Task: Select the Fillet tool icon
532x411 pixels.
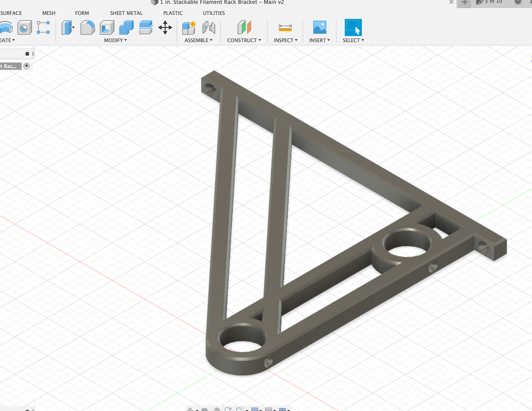Action: [x=88, y=27]
